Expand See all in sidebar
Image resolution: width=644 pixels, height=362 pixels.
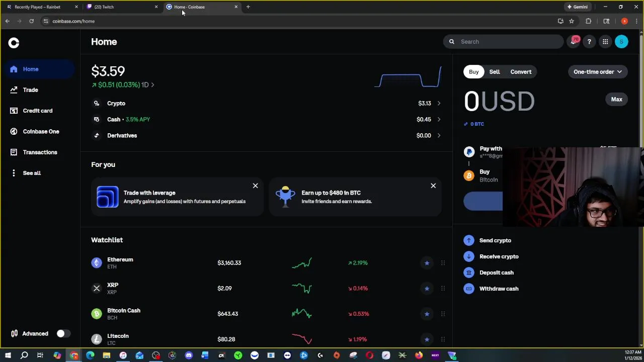click(31, 173)
